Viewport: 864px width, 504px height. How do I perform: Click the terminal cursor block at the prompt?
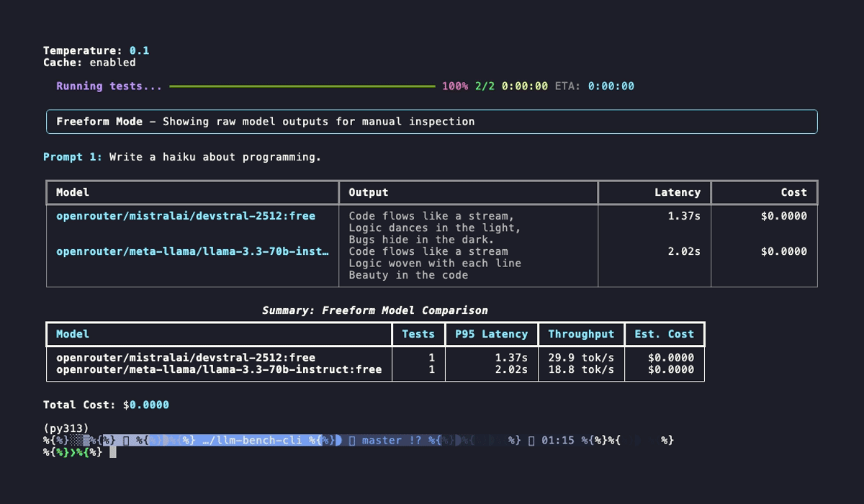tap(112, 452)
